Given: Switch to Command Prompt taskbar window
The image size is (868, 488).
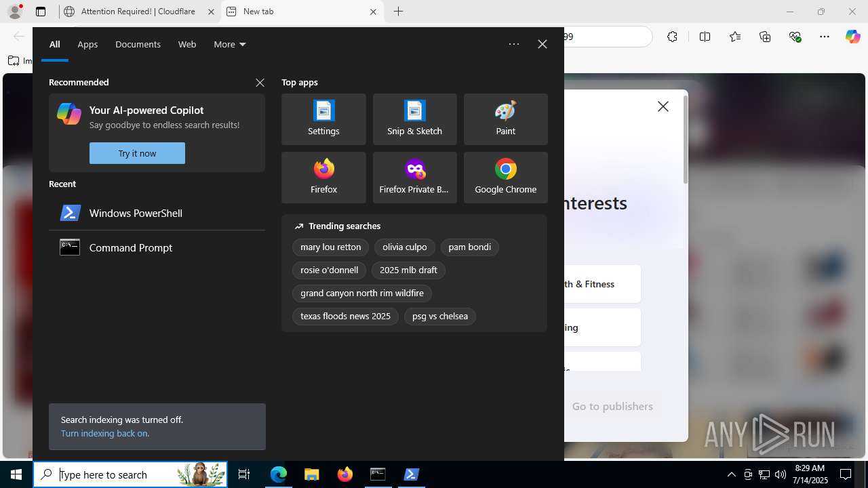Looking at the screenshot, I should (378, 474).
